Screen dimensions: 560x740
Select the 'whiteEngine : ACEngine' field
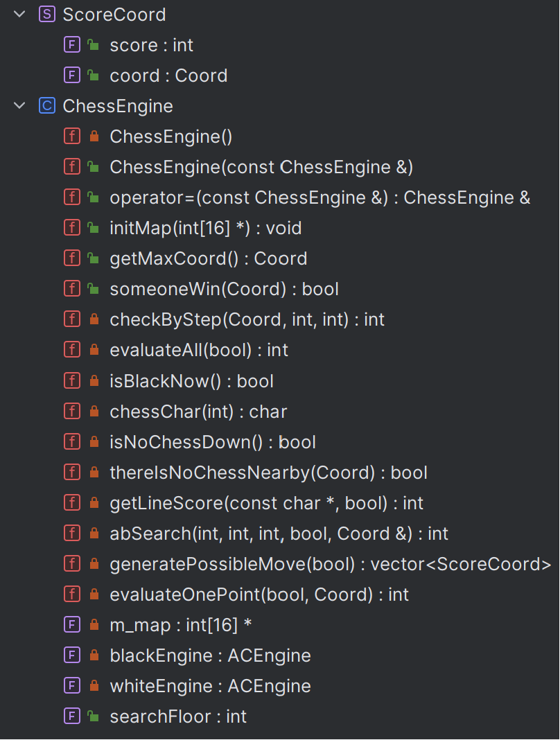(x=210, y=686)
